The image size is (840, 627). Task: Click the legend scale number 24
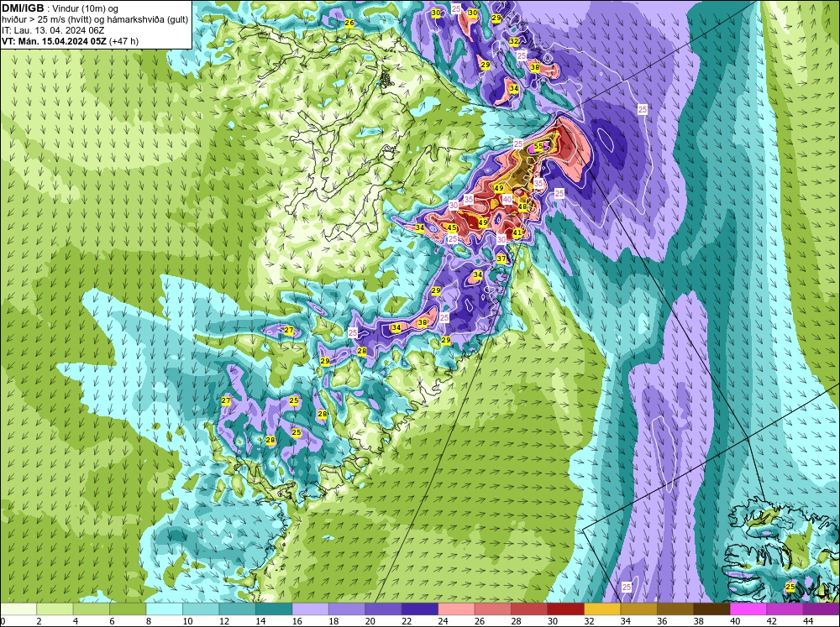pyautogui.click(x=443, y=621)
